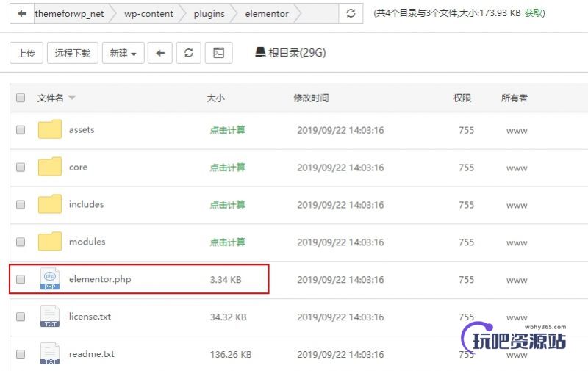Calculate size with 点击计算 for includes
The height and width of the screenshot is (371, 588).
click(x=227, y=205)
